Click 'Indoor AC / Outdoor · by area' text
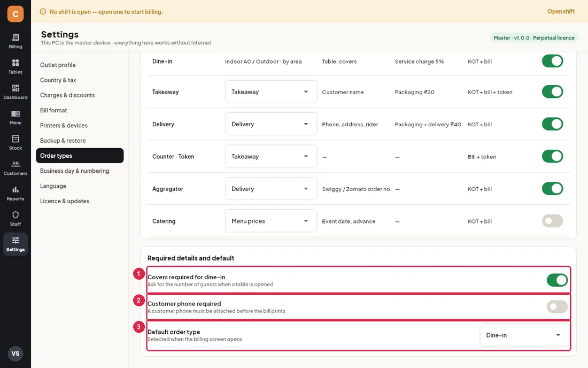 (x=263, y=62)
